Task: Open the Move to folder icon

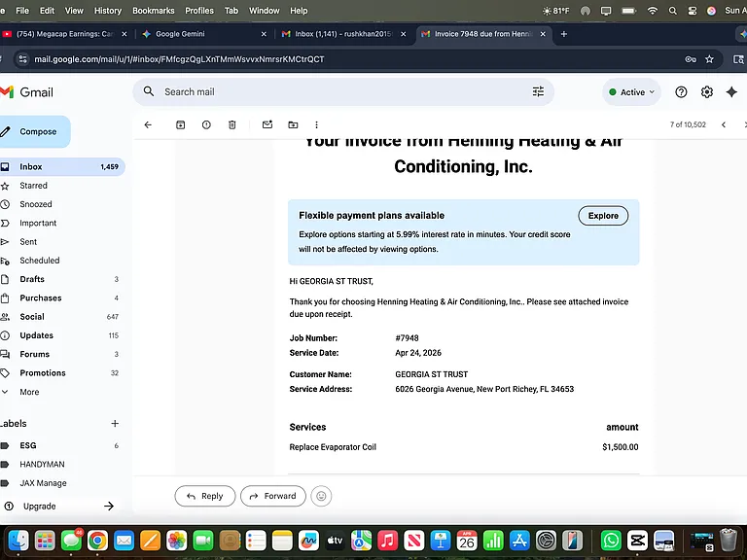Action: coord(293,124)
